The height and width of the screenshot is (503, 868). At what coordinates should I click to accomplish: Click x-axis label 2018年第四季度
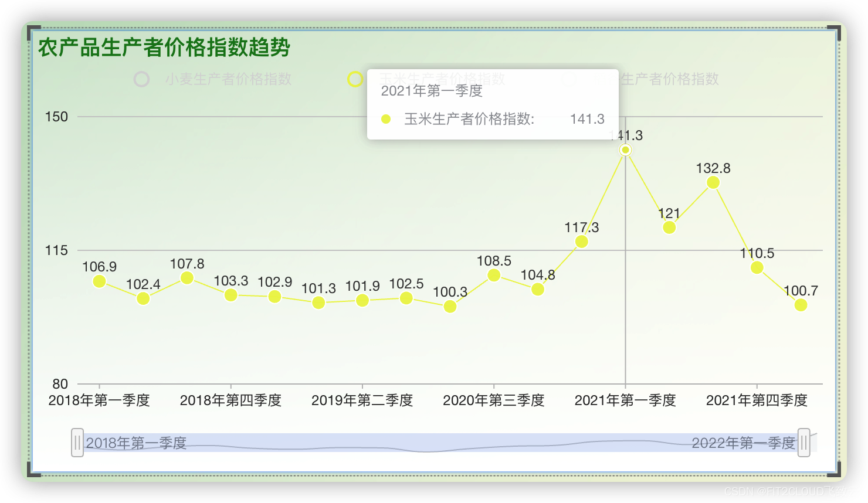(230, 400)
